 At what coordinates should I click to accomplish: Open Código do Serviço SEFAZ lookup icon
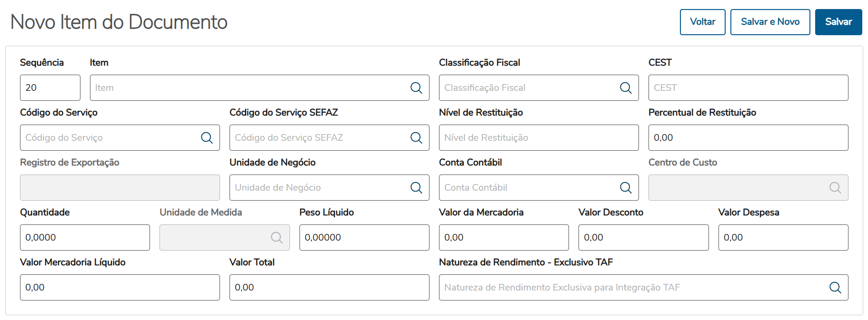click(x=416, y=138)
